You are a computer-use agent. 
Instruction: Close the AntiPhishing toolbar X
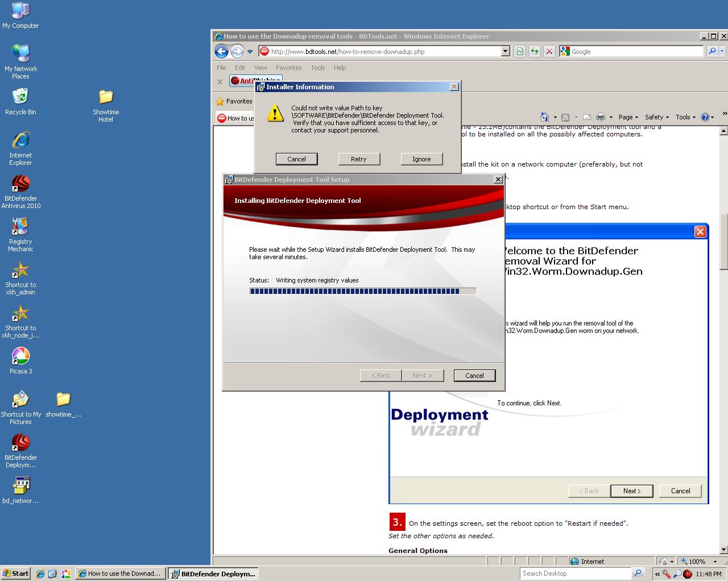click(x=220, y=81)
